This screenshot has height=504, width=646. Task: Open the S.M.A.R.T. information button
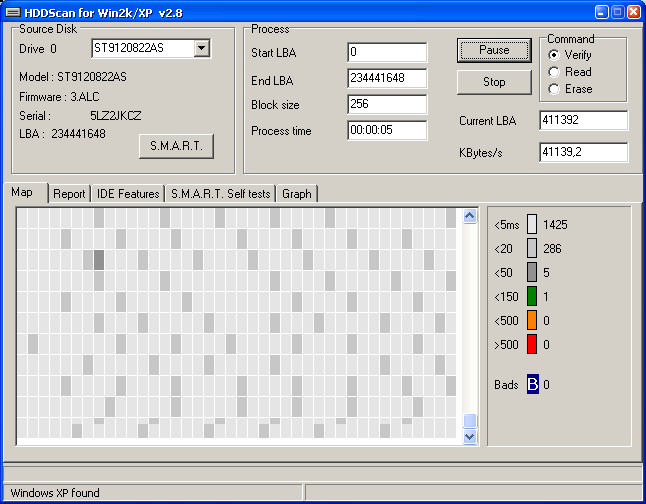176,146
